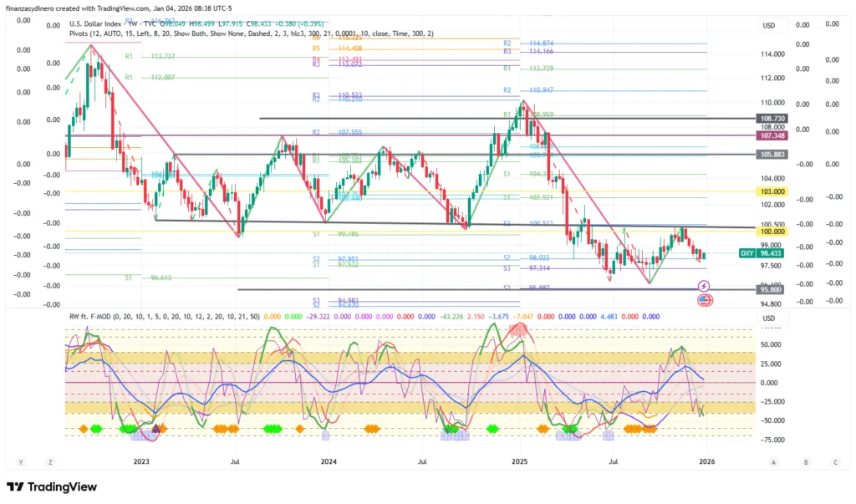
Task: Click the B scale button at bottom right
Action: pos(805,461)
